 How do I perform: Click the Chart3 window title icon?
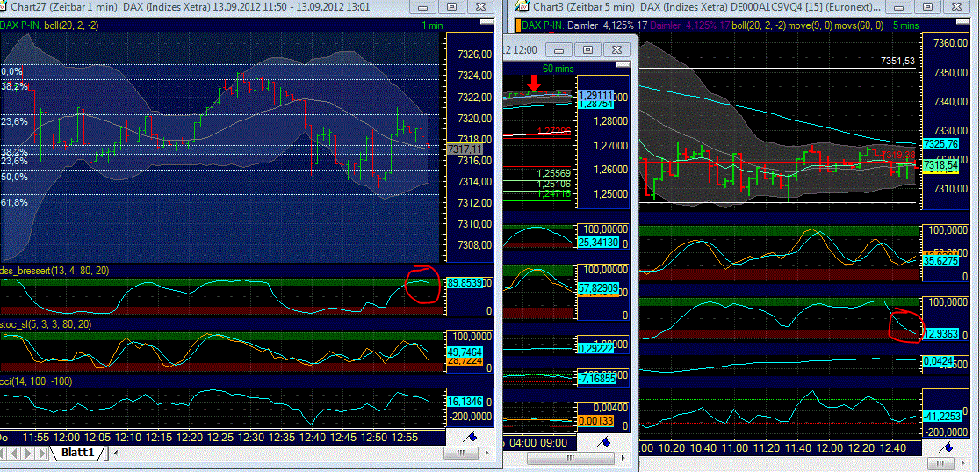pyautogui.click(x=522, y=7)
